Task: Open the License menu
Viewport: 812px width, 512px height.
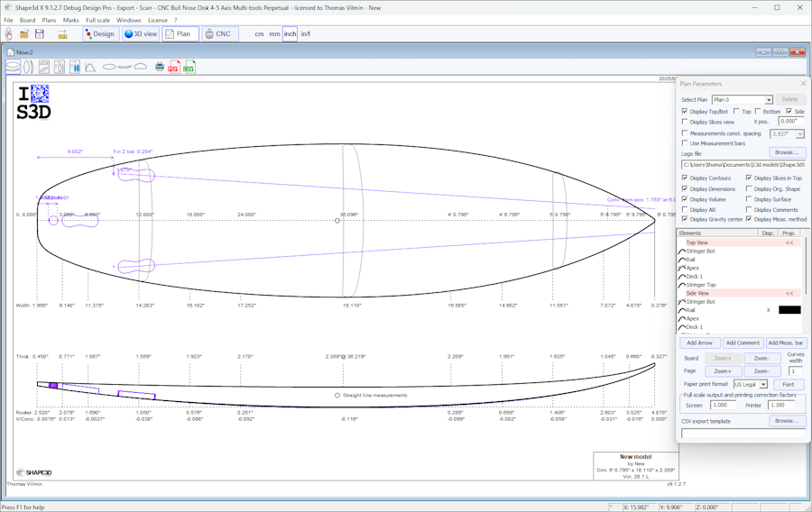Action: point(158,20)
